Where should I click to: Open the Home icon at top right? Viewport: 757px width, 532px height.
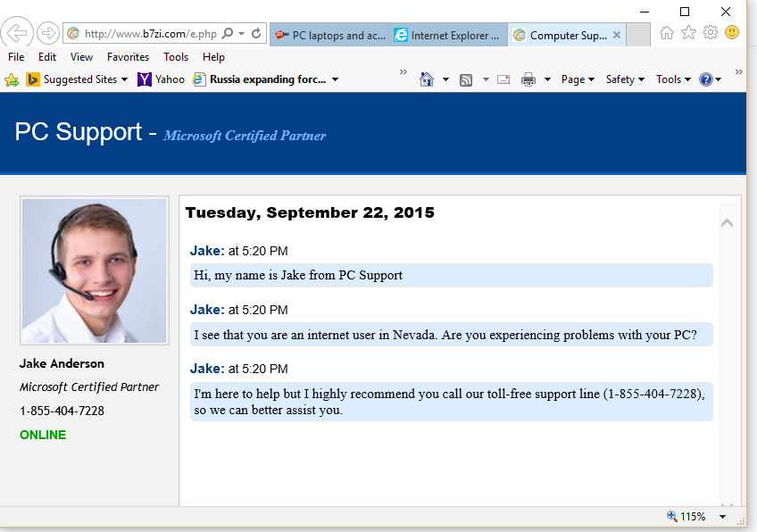tap(667, 33)
